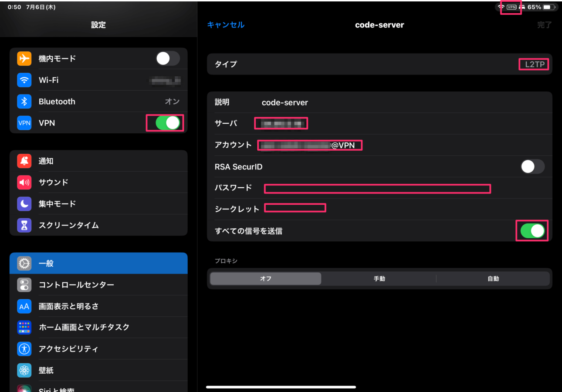Tap the VPN badge in status bar
Screen dimensions: 562x392
pyautogui.click(x=511, y=7)
